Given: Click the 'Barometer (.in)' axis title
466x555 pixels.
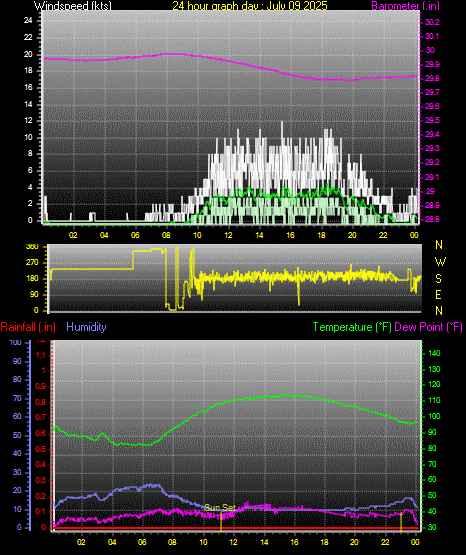Looking at the screenshot, I should (405, 5).
